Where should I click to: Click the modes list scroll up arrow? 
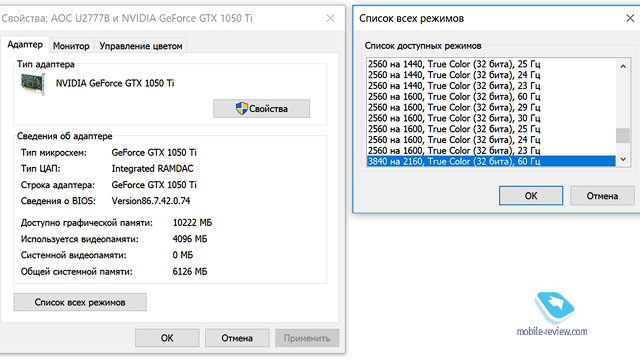(623, 66)
